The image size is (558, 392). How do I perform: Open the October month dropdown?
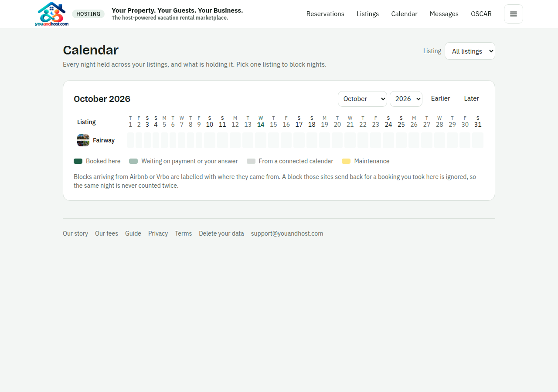click(362, 98)
